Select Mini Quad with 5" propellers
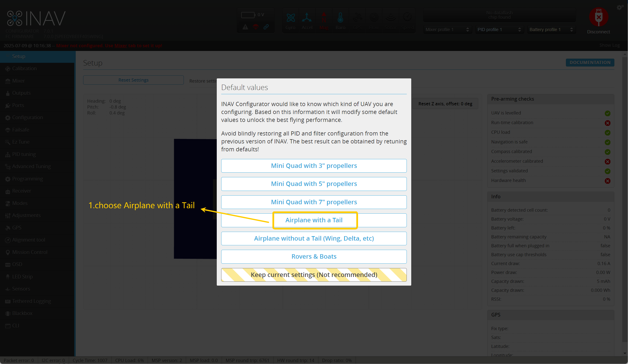The image size is (628, 364). 314,184
